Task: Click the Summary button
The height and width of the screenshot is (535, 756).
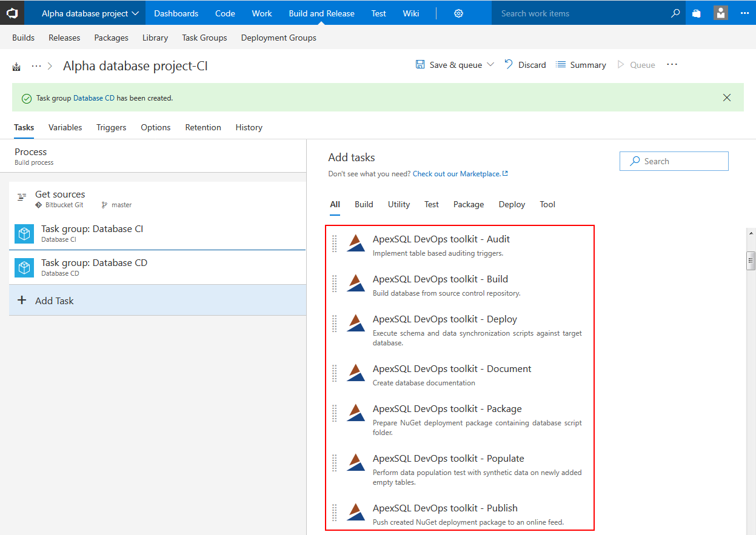Action: (x=581, y=65)
